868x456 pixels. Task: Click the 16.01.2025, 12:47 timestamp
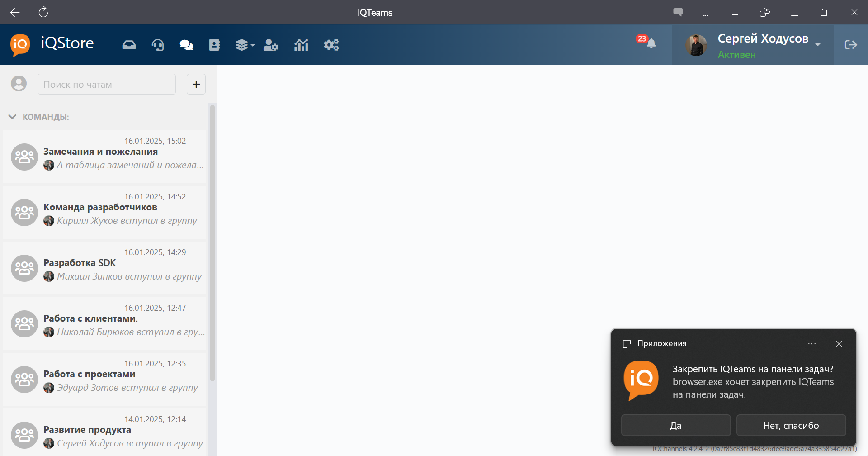pyautogui.click(x=155, y=308)
